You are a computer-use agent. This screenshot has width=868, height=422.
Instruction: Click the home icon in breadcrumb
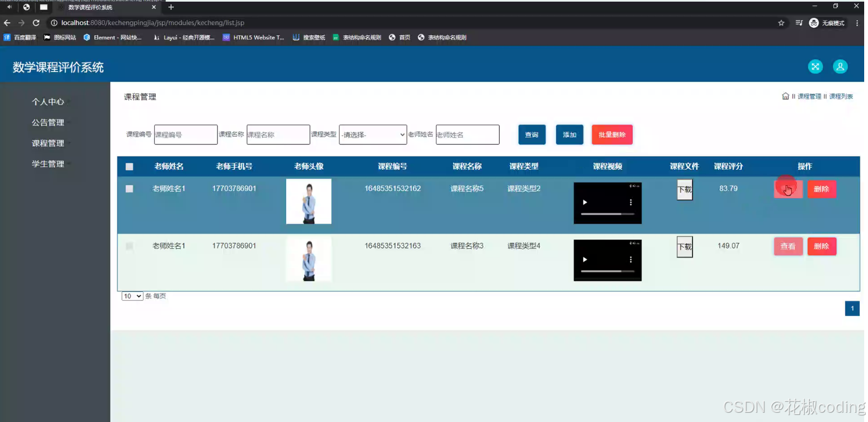pos(785,96)
